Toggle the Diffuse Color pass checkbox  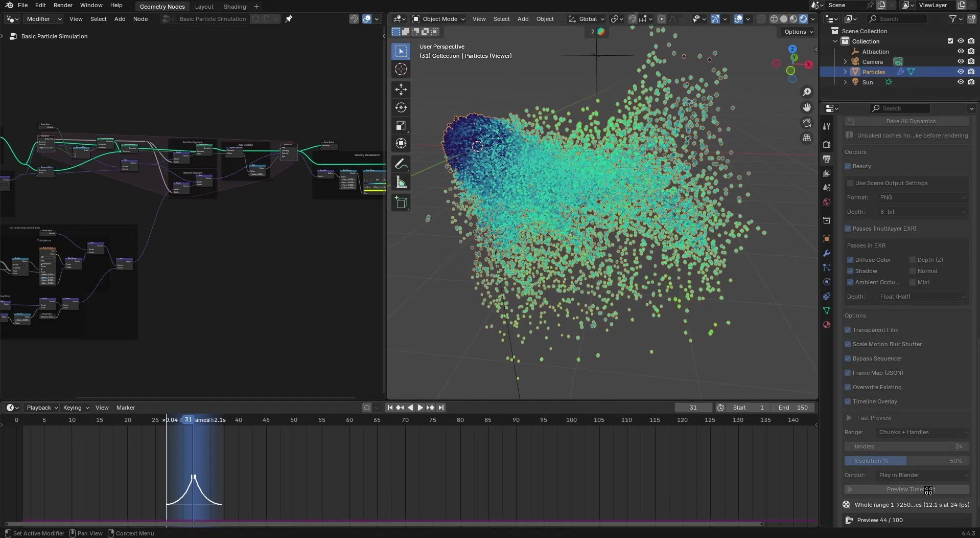coord(850,260)
